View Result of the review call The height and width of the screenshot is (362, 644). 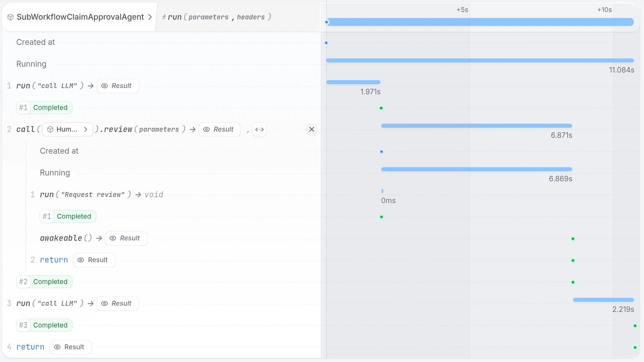(x=219, y=129)
